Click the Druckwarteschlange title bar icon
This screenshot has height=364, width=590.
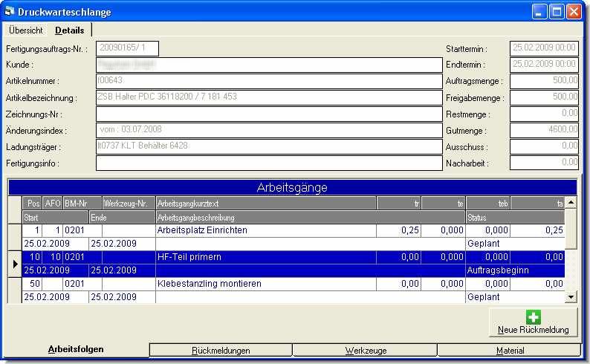click(10, 12)
